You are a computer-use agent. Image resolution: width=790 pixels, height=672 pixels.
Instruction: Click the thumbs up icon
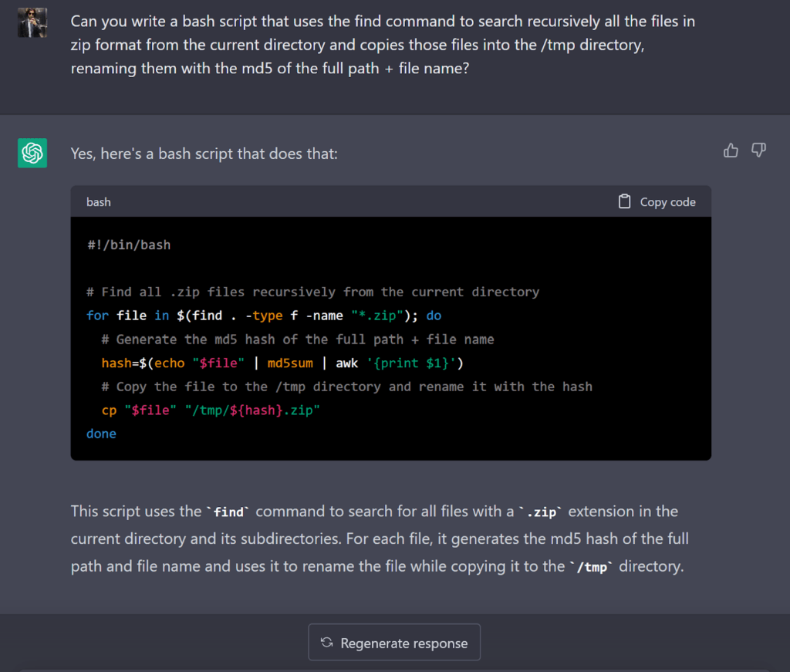click(731, 150)
